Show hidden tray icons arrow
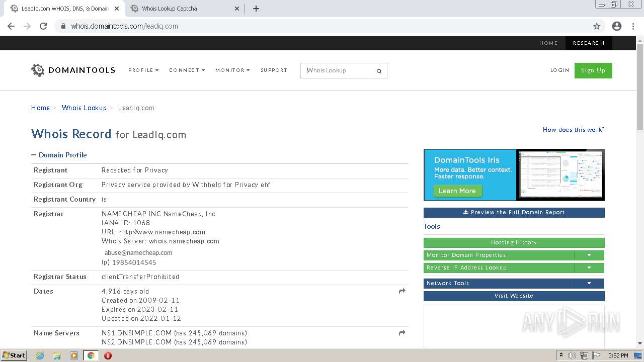Screen dimensions: 644x362 tap(561, 355)
